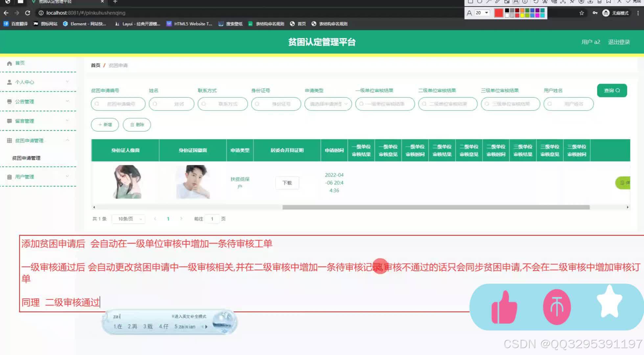
Task: Click the large red current color swatch
Action: (x=499, y=13)
